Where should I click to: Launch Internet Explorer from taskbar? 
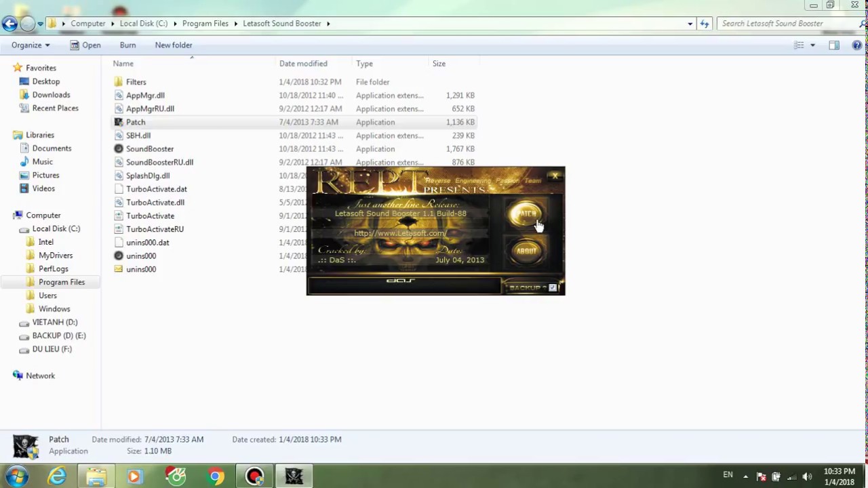point(57,476)
